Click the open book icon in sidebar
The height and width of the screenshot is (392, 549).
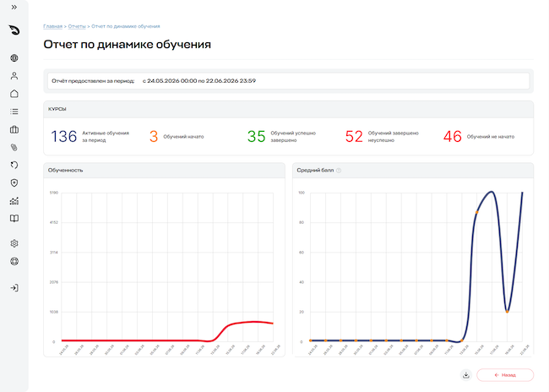click(14, 219)
